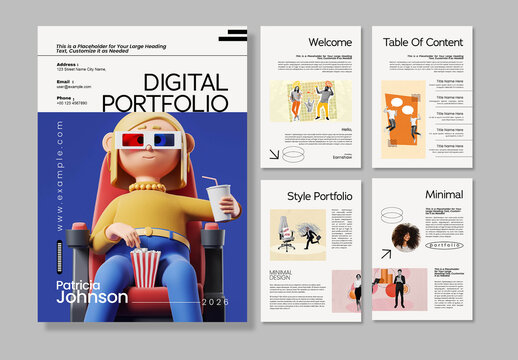Open the Table Of Content page thumbnail

pyautogui.click(x=422, y=97)
